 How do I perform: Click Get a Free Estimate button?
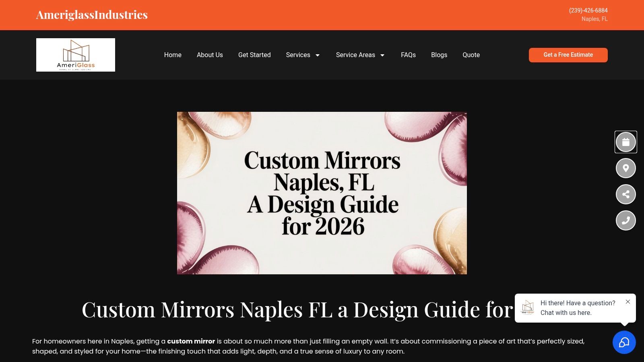(568, 55)
